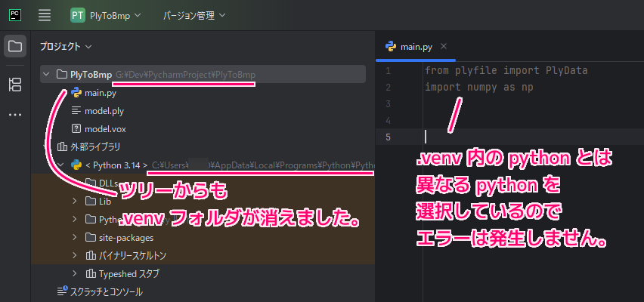644x302 pixels.
Task: Click line number 5 in gutter
Action: pyautogui.click(x=389, y=137)
